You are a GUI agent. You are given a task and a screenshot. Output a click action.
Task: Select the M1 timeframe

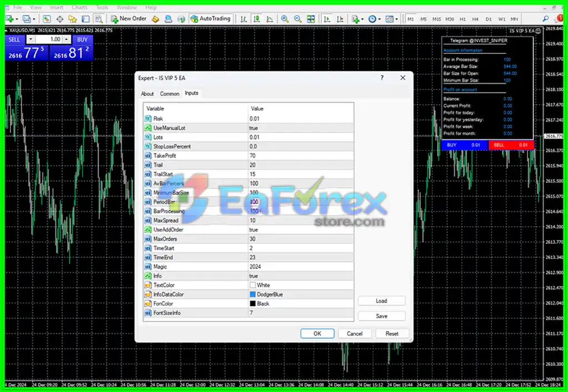click(x=410, y=19)
